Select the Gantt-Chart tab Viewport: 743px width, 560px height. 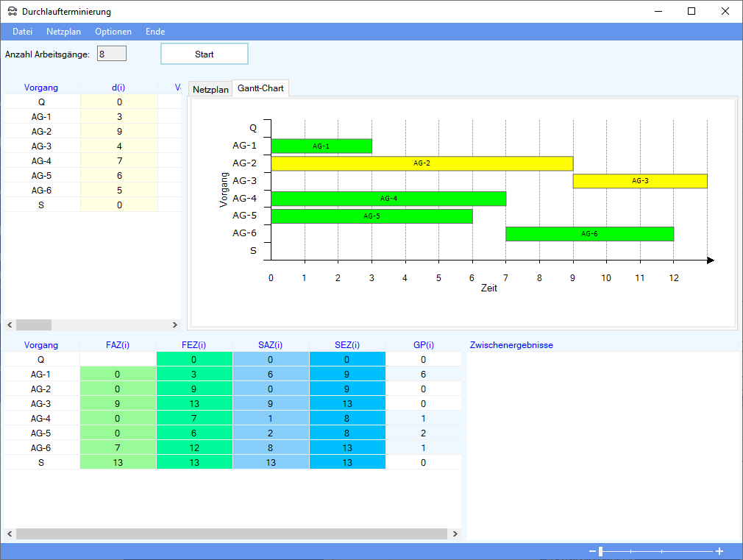tap(260, 88)
